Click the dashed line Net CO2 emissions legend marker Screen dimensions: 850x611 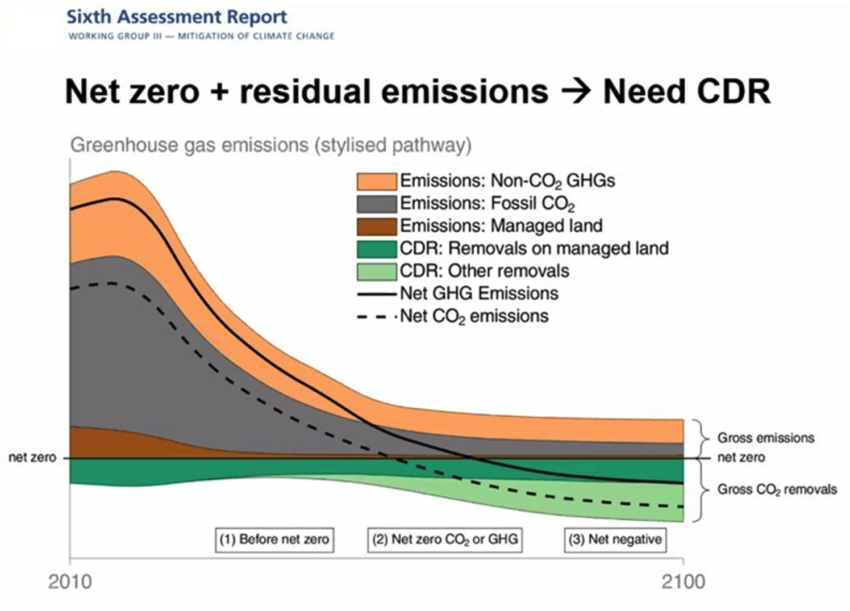(x=377, y=317)
